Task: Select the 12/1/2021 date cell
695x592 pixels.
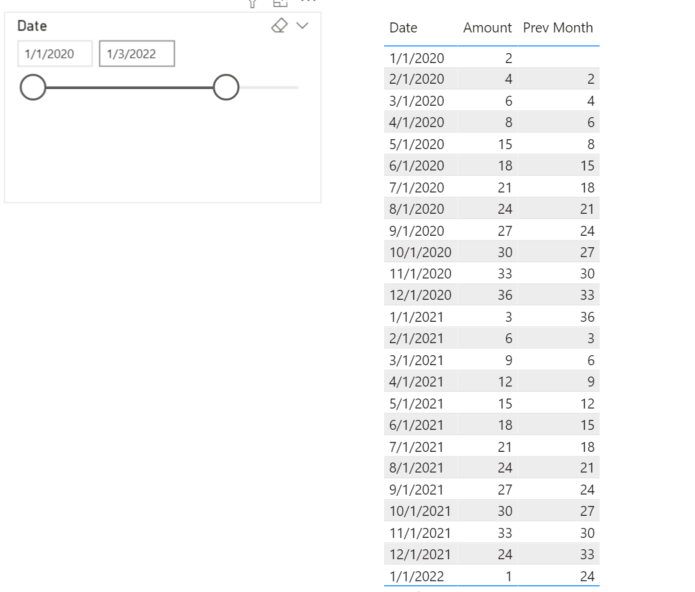Action: pos(420,554)
